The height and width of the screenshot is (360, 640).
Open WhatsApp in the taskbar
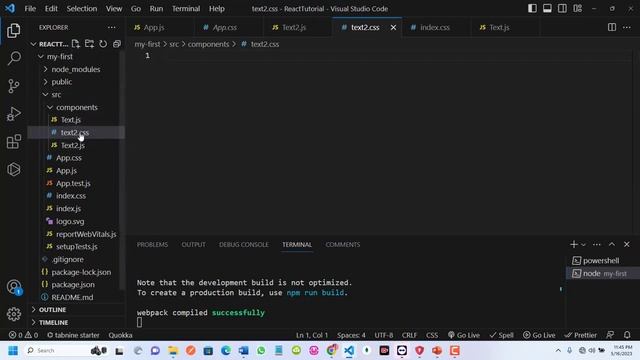pyautogui.click(x=261, y=351)
